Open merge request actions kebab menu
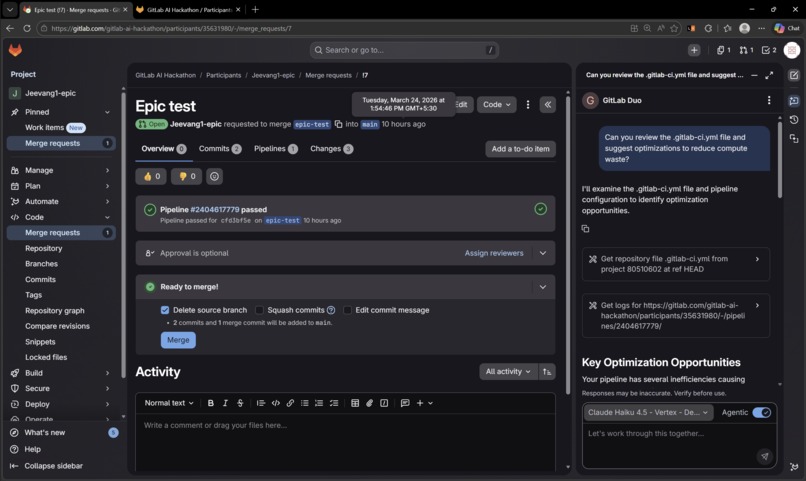Viewport: 806px width, 481px height. point(527,104)
